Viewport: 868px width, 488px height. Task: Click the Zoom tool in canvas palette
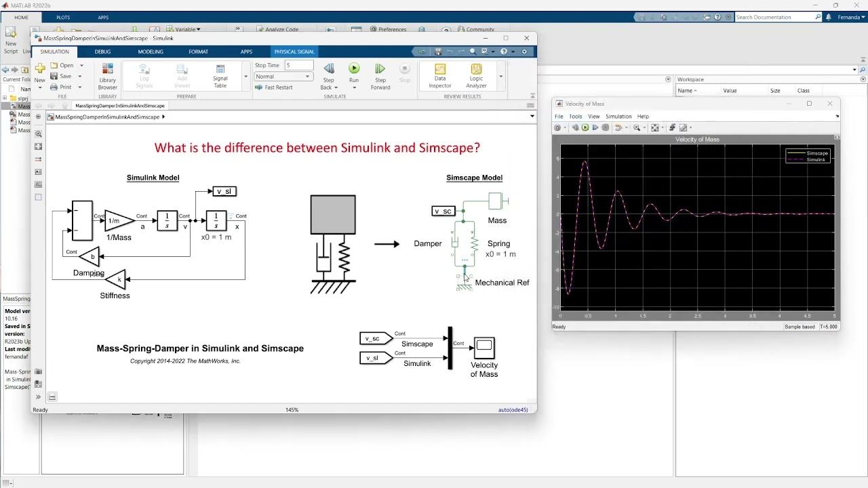coord(38,134)
